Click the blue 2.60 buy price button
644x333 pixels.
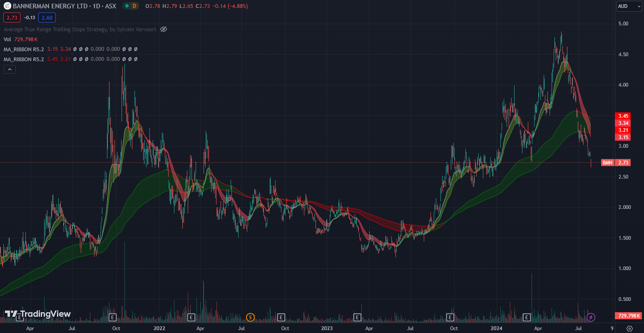point(47,17)
